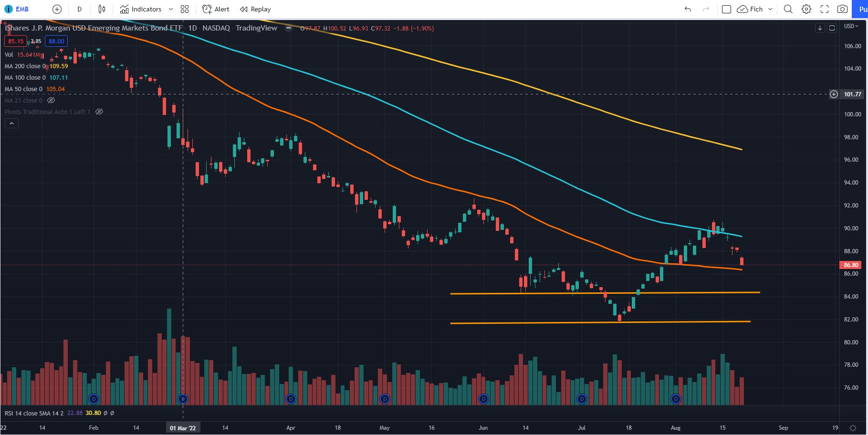Enter fullscreen mode
868x435 pixels.
click(x=825, y=9)
